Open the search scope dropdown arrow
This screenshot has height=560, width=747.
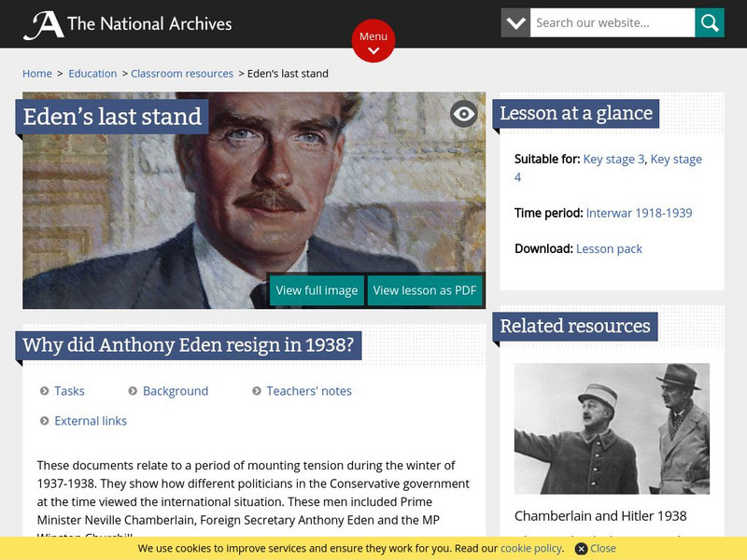[515, 23]
